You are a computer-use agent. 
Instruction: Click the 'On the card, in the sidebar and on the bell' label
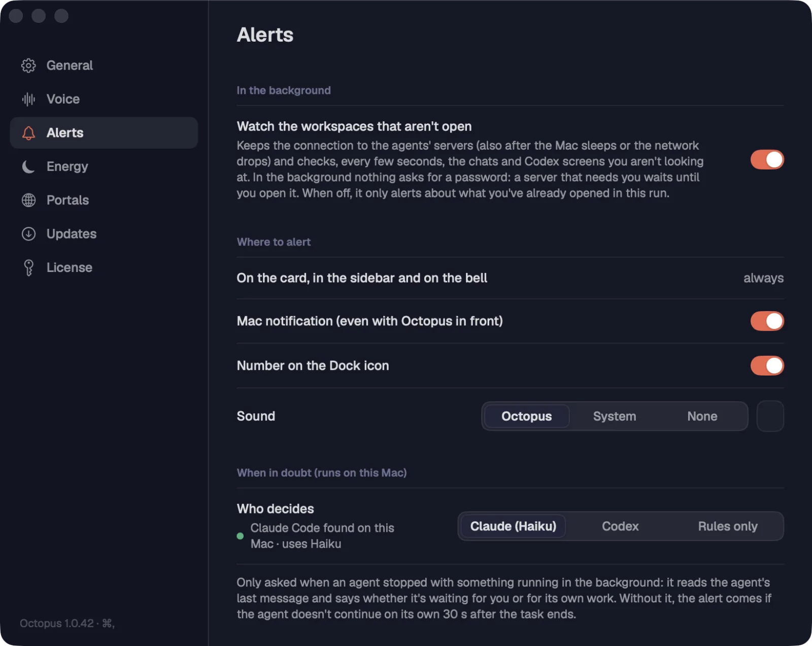point(362,278)
